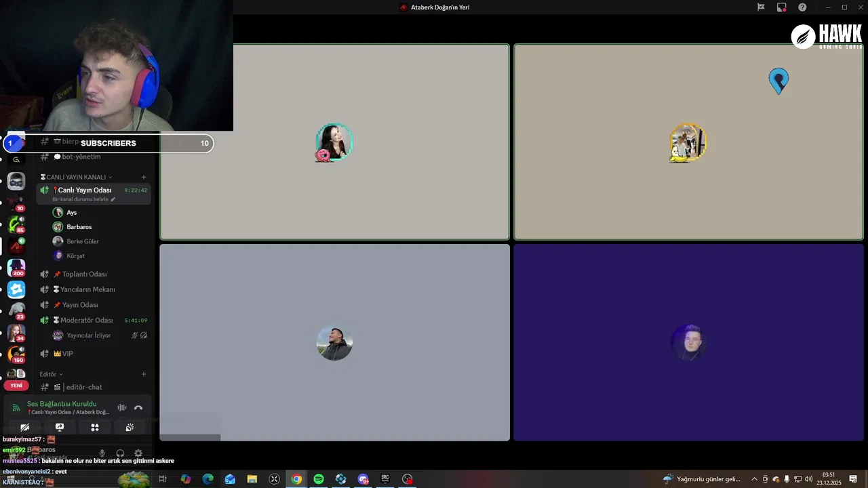Open the Discord inbox icon
The image size is (868, 488).
coord(782,7)
